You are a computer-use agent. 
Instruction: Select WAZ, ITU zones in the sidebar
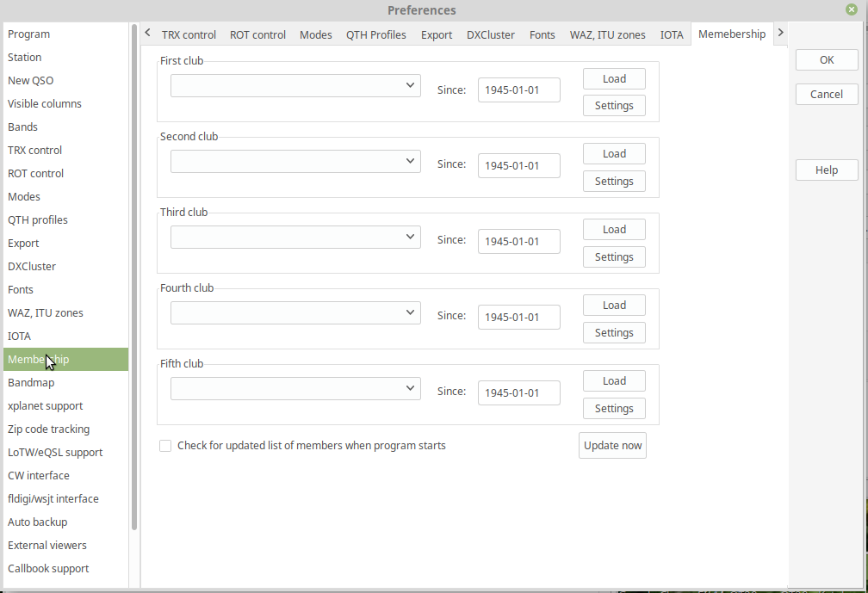(x=65, y=312)
